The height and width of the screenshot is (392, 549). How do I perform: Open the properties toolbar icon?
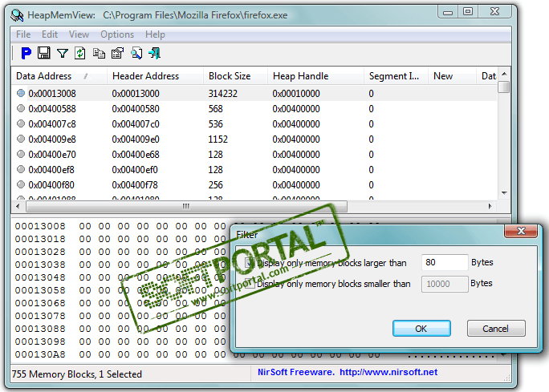tap(117, 53)
